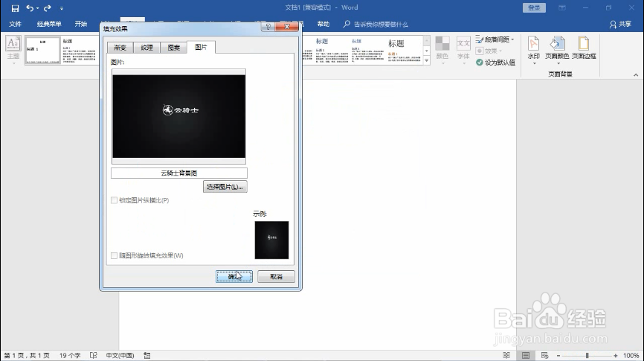Confirm with the OK (确定) button
The image size is (644, 361).
tap(234, 277)
